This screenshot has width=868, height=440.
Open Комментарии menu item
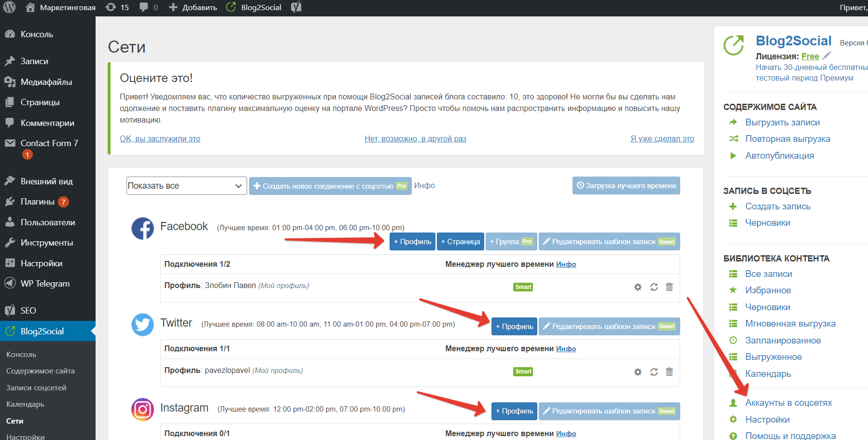pyautogui.click(x=48, y=123)
